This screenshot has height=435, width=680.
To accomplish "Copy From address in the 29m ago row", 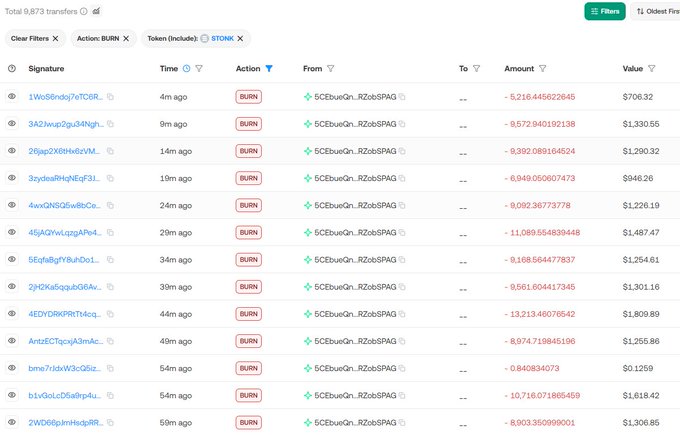I will coord(402,232).
